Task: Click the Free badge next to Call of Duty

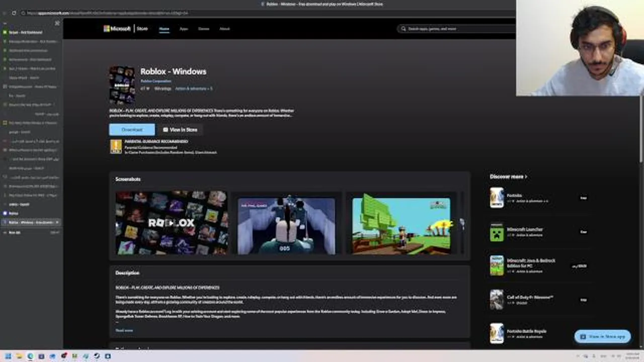Action: 583,300
